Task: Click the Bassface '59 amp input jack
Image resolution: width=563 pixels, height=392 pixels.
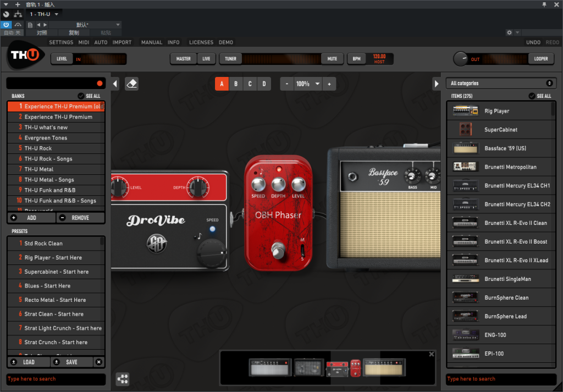Action: pos(353,176)
